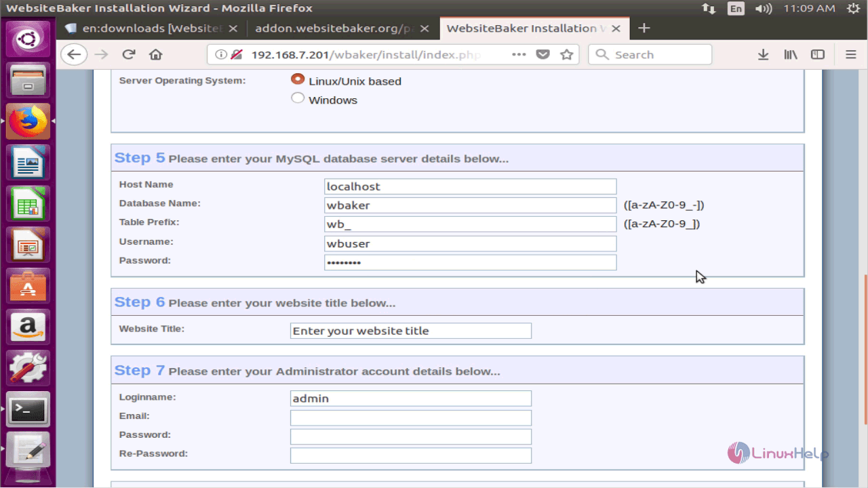Select Windows operating system option
The height and width of the screenshot is (488, 868).
(x=298, y=98)
